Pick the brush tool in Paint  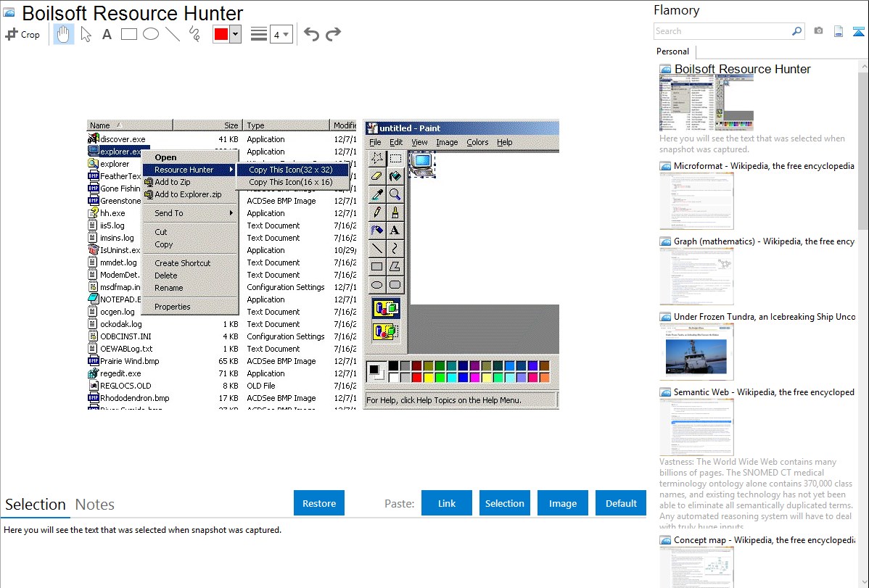click(x=395, y=212)
